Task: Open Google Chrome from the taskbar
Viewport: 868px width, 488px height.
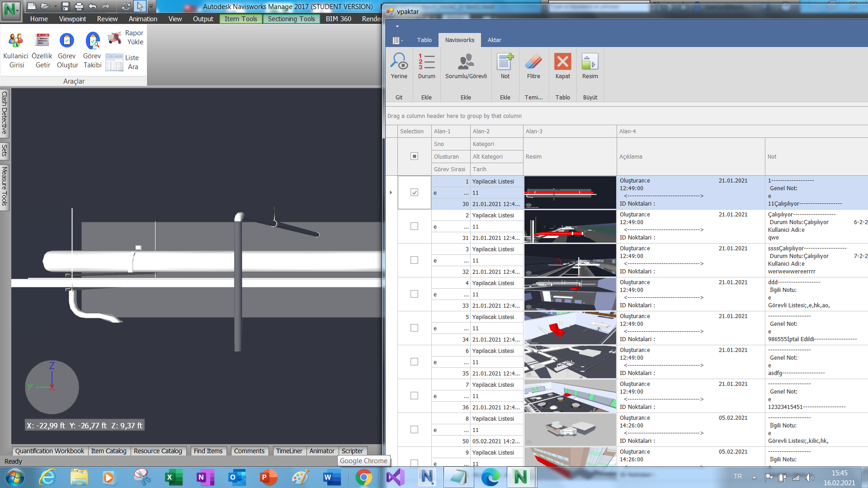Action: coord(363,477)
